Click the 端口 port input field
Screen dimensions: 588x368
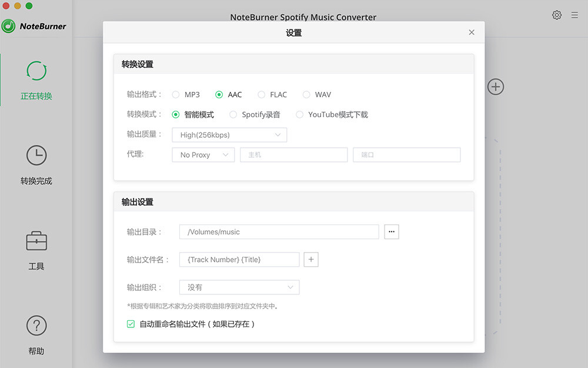click(406, 155)
